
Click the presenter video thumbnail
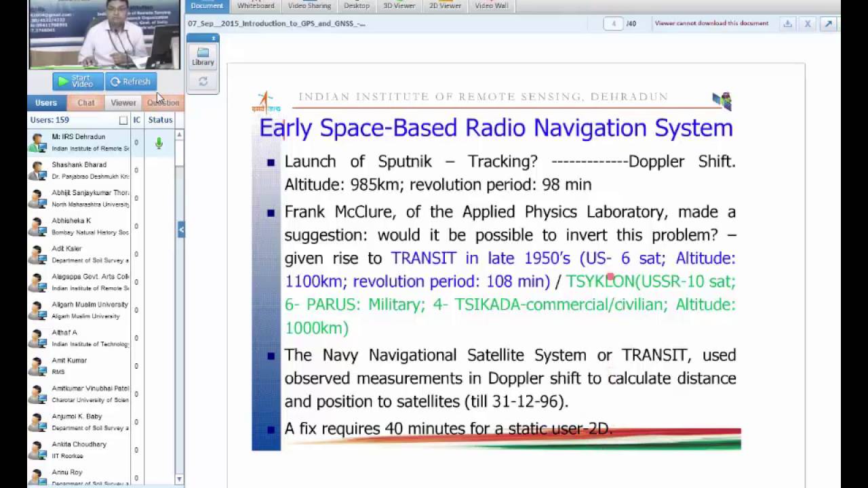(x=104, y=34)
